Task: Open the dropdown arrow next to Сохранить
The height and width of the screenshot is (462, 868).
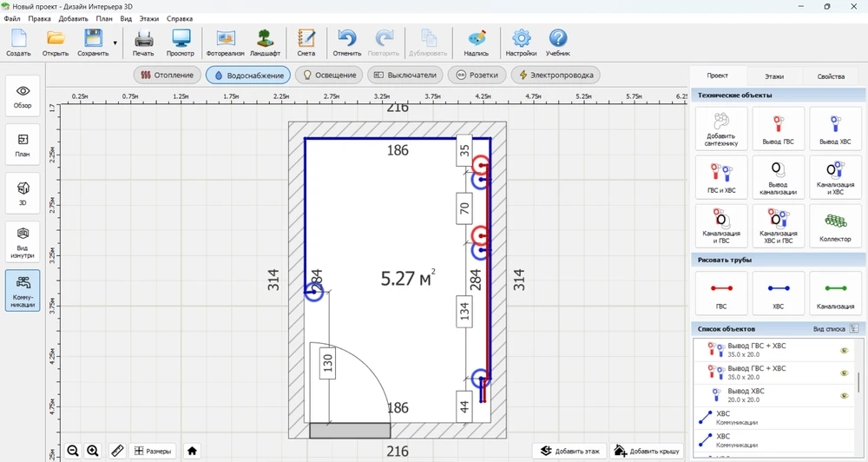Action: click(115, 43)
